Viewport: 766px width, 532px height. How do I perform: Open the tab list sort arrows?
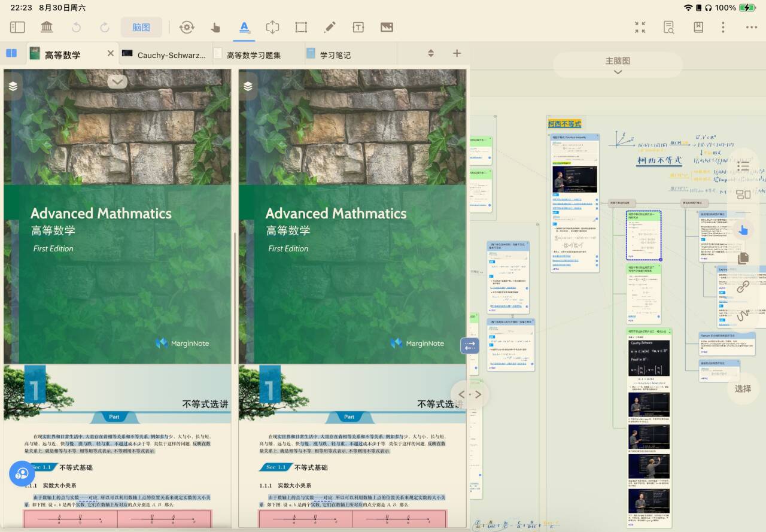(430, 53)
